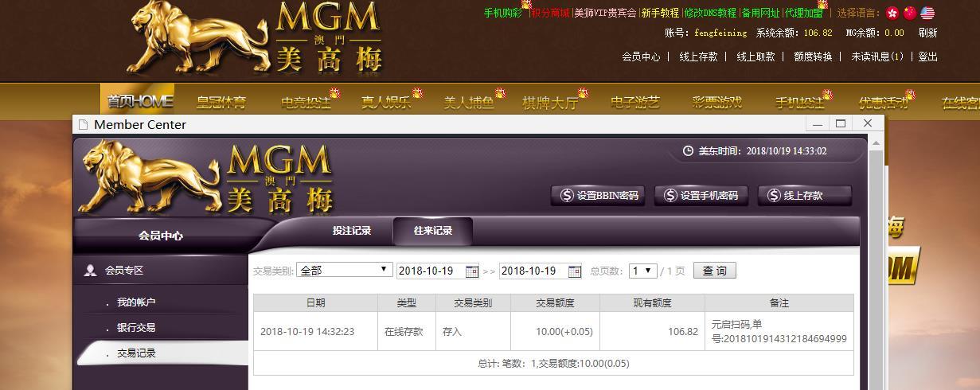Minimize the Member Center window
This screenshot has height=390, width=980.
[816, 123]
